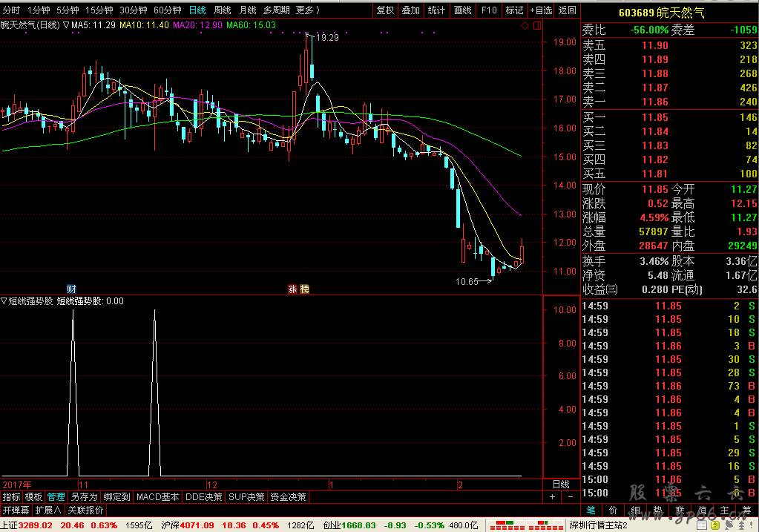Image resolution: width=759 pixels, height=532 pixels.
Task: Click the list document icon in status bar
Action: point(702,525)
